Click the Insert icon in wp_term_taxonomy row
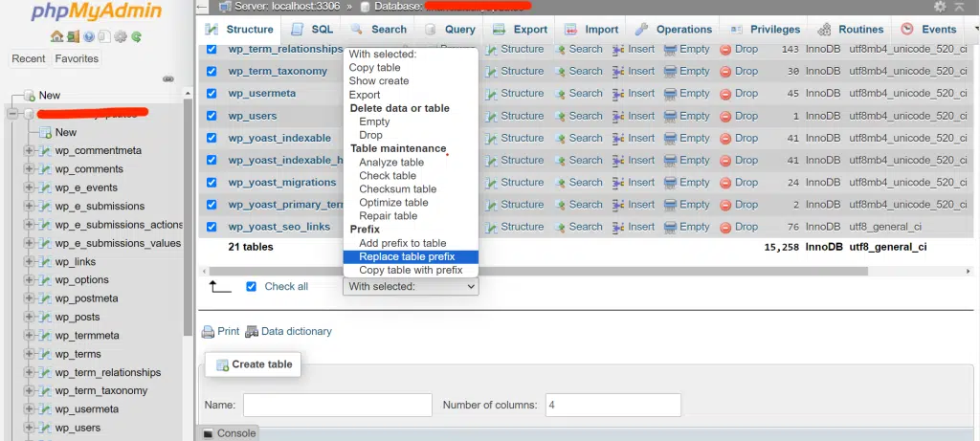 [x=619, y=71]
